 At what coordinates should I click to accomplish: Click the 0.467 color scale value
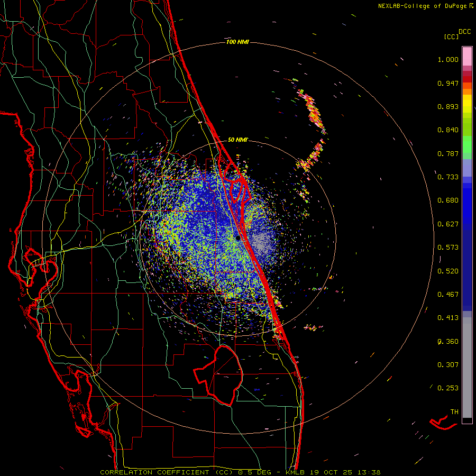(448, 295)
